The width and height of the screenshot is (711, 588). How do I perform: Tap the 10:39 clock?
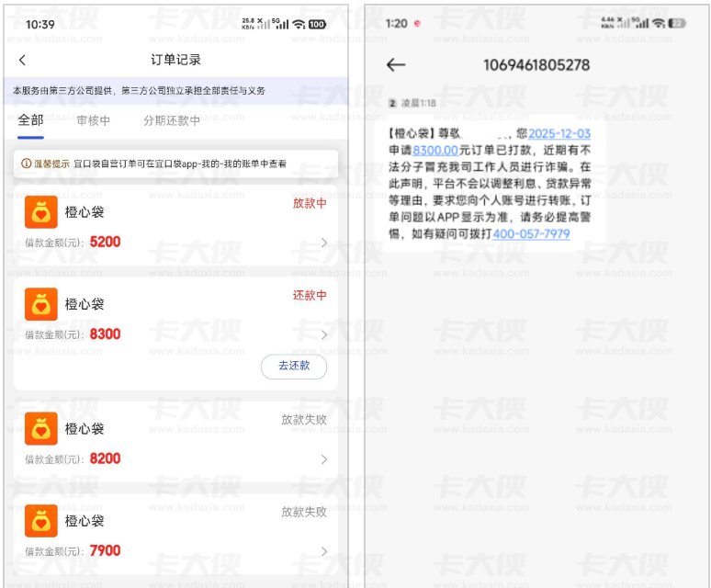tap(39, 24)
